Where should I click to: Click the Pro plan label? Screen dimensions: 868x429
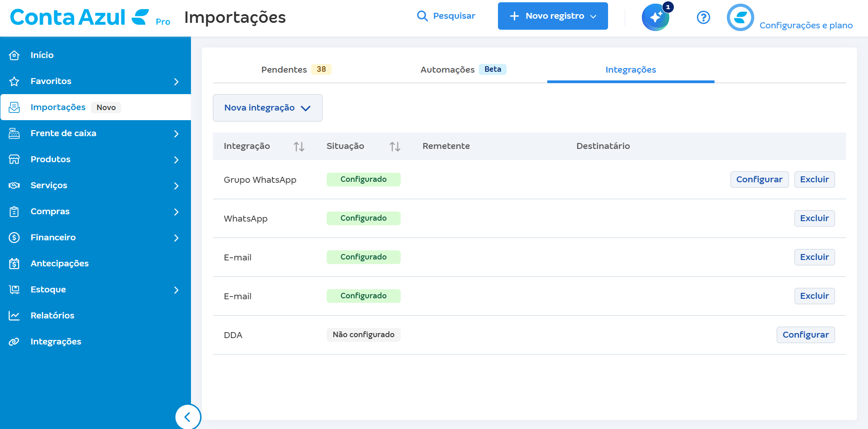(x=163, y=22)
